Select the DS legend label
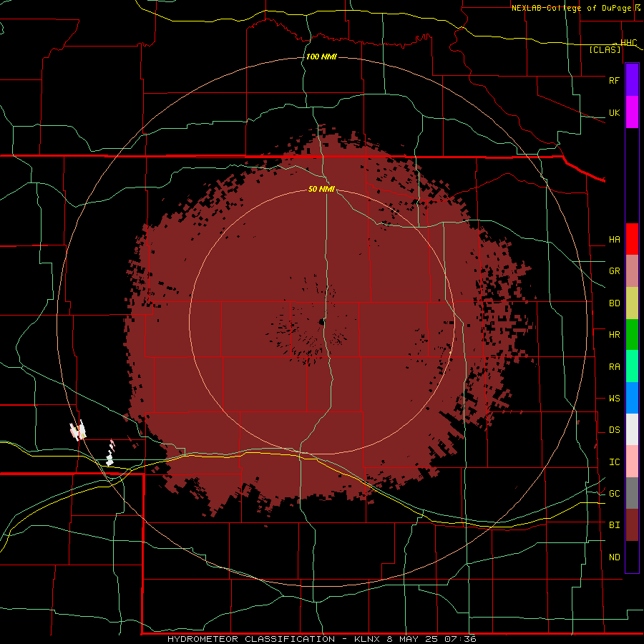Viewport: 644px width, 644px height. click(x=614, y=430)
